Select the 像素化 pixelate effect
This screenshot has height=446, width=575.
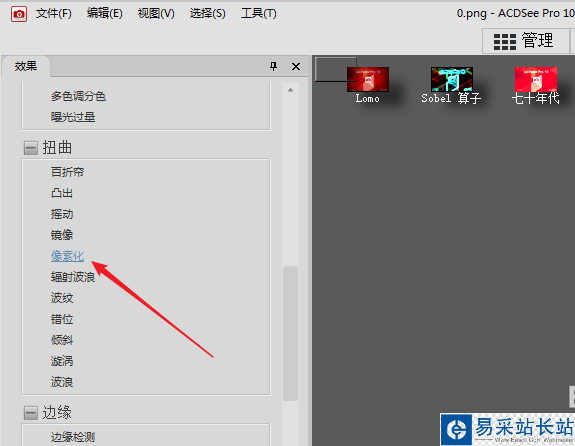(x=67, y=256)
